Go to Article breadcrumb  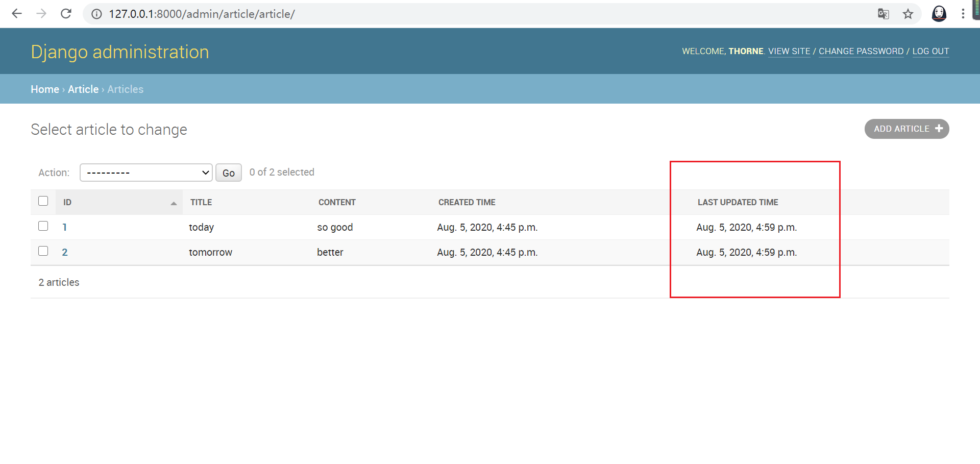[x=83, y=89]
